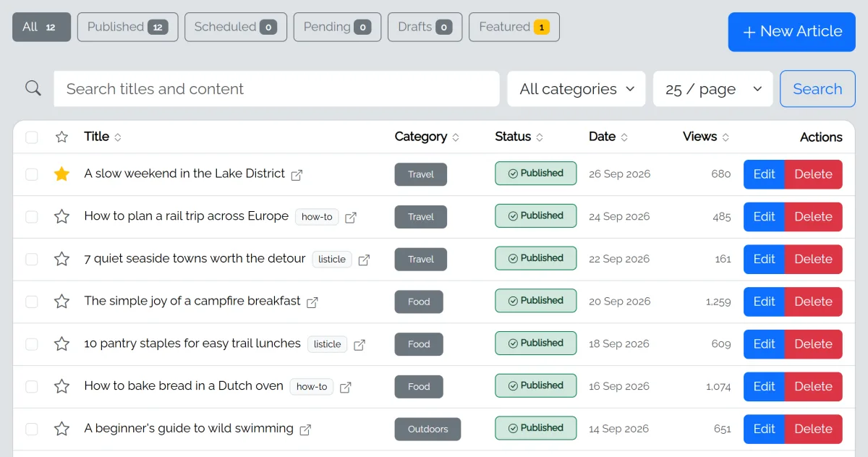This screenshot has width=868, height=457.
Task: Select the All tab
Action: coord(41,27)
